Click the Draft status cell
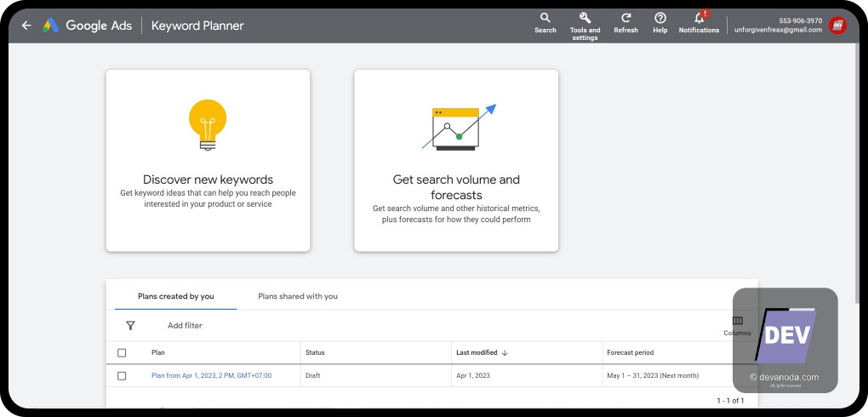 tap(313, 375)
